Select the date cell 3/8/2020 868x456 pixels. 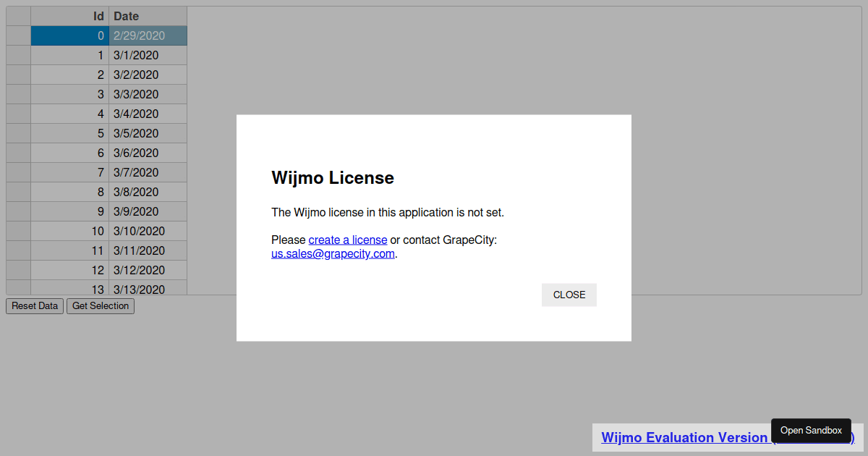pos(148,192)
